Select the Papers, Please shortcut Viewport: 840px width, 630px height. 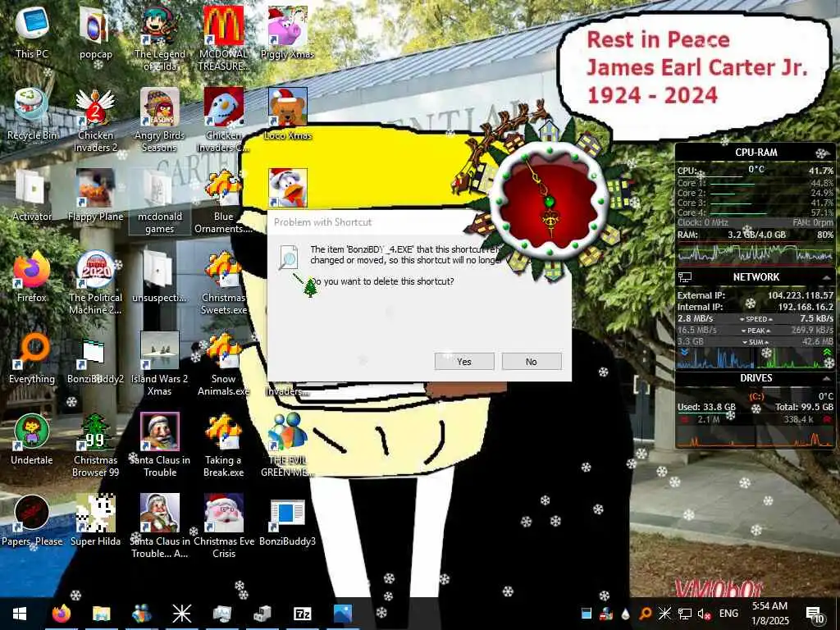click(x=32, y=521)
